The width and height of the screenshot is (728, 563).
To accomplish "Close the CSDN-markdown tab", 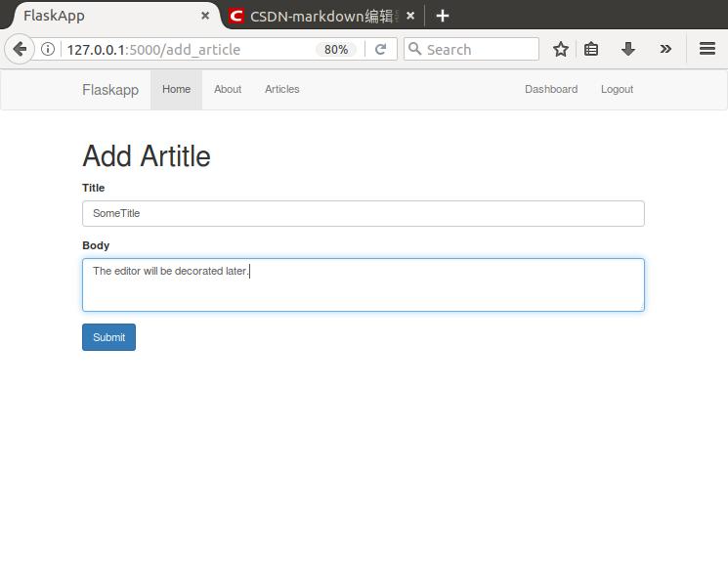I will tap(410, 16).
